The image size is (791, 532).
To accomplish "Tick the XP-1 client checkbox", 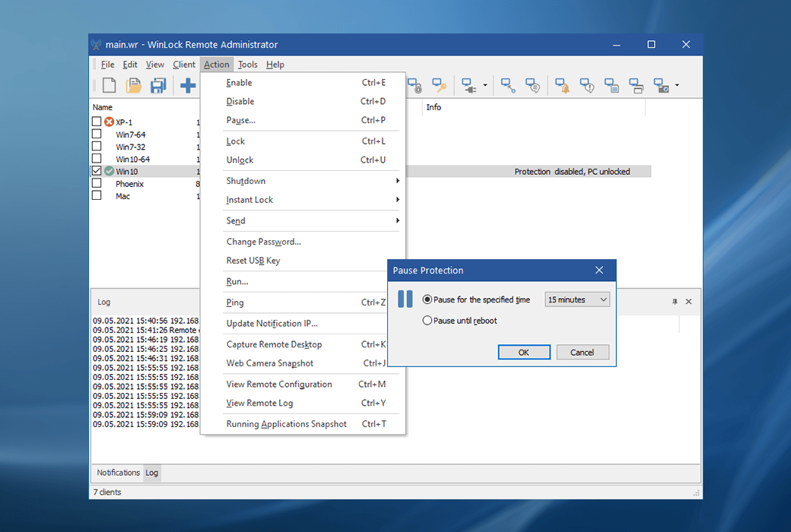I will pyautogui.click(x=97, y=122).
